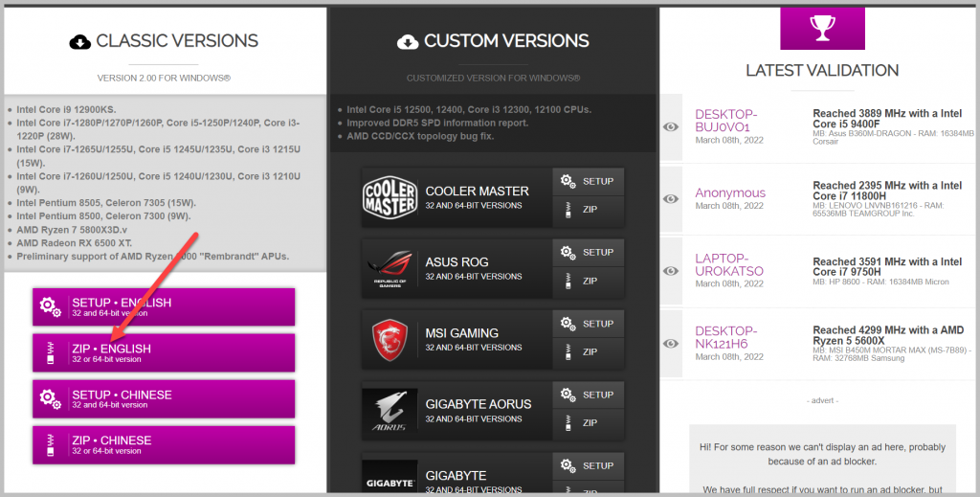This screenshot has width=980, height=497.
Task: Click 'AMD Ryzen 7 5800X3D.v' list entry
Action: (x=72, y=230)
